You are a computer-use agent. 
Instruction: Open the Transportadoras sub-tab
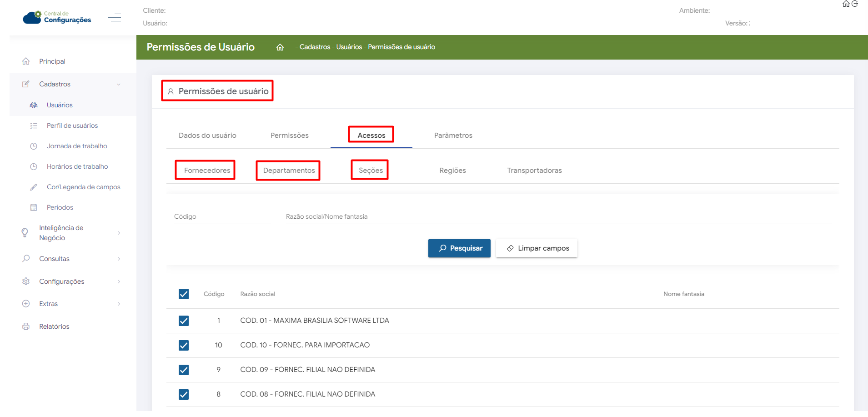pos(534,171)
